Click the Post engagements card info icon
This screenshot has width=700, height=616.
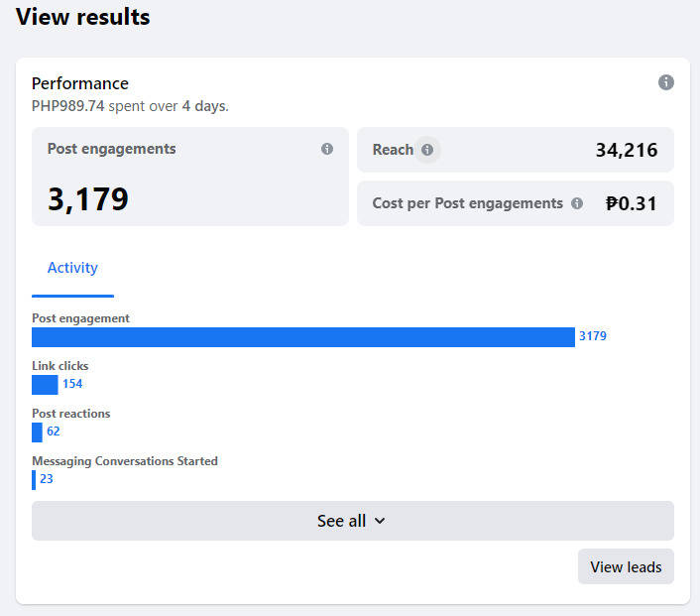pyautogui.click(x=327, y=149)
